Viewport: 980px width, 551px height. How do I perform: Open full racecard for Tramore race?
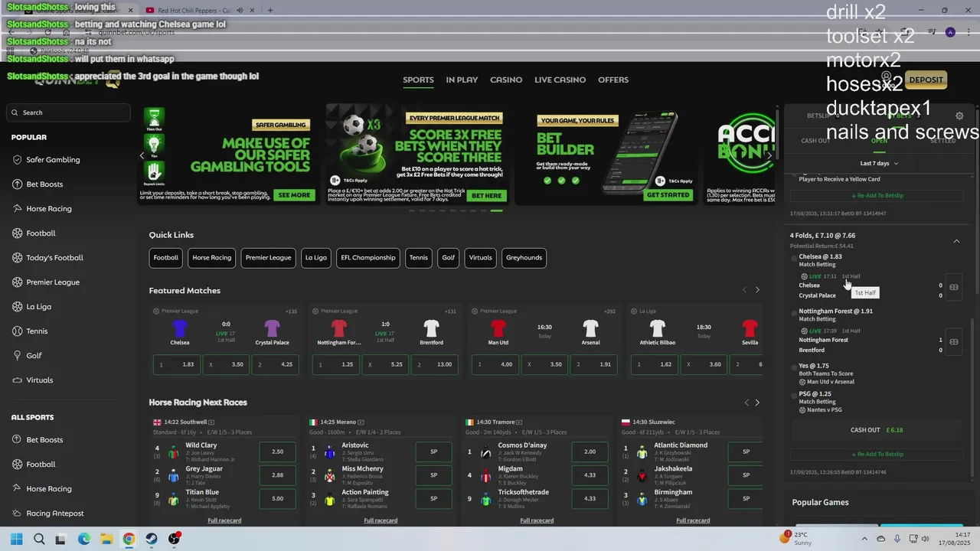tap(537, 520)
